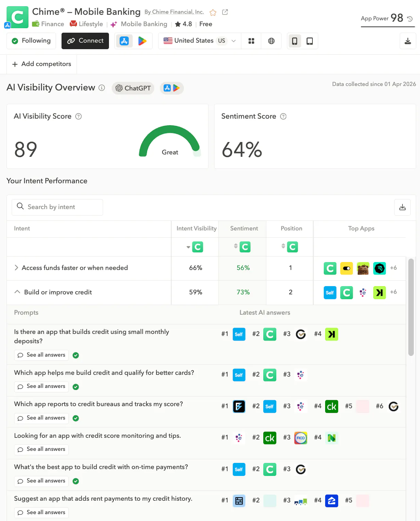This screenshot has height=521, width=420.
Task: Click the Chime icon in the Top Apps column
Action: pyautogui.click(x=330, y=268)
